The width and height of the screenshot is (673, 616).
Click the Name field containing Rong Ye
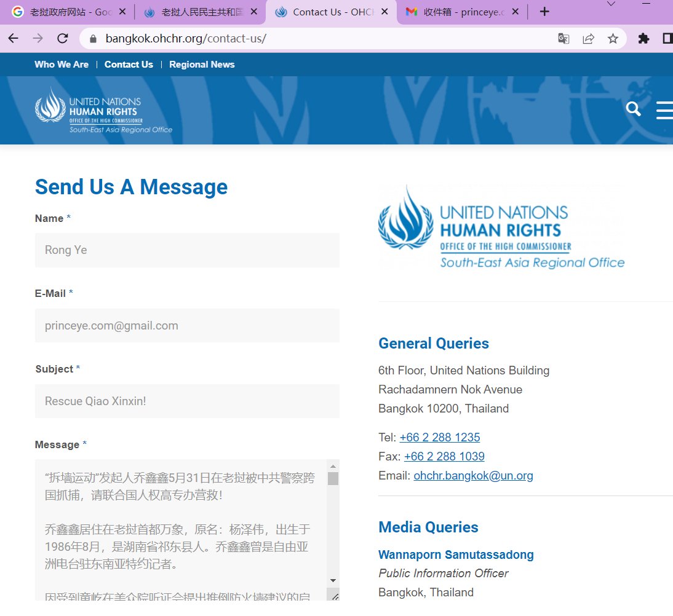[x=187, y=250]
